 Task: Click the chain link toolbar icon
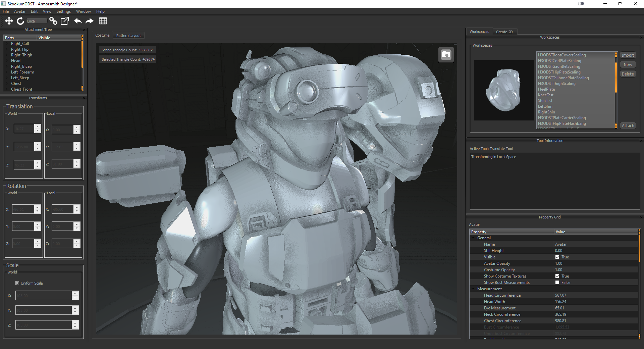[53, 21]
